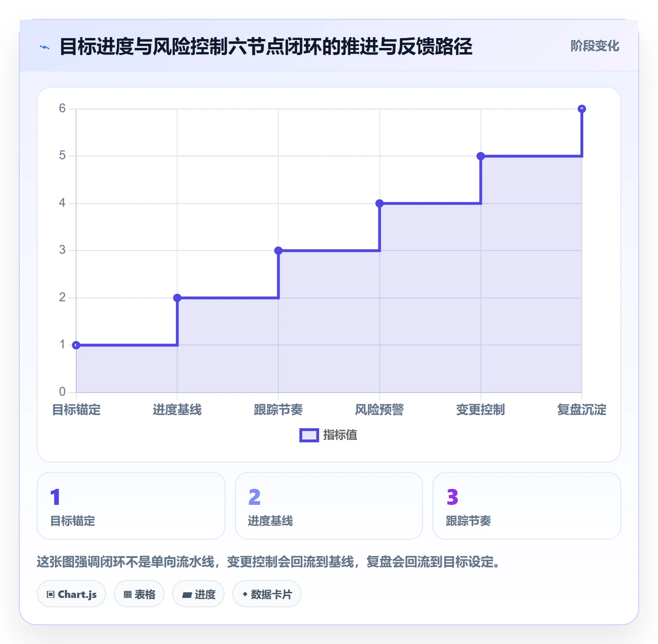
Task: Click the x-axis label 进度基线
Action: click(x=177, y=410)
